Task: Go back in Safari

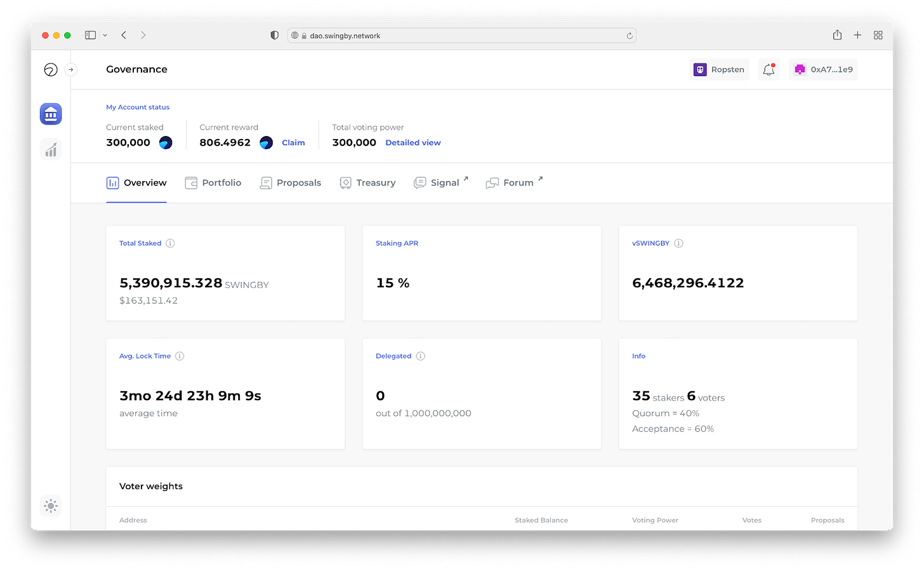Action: tap(124, 36)
